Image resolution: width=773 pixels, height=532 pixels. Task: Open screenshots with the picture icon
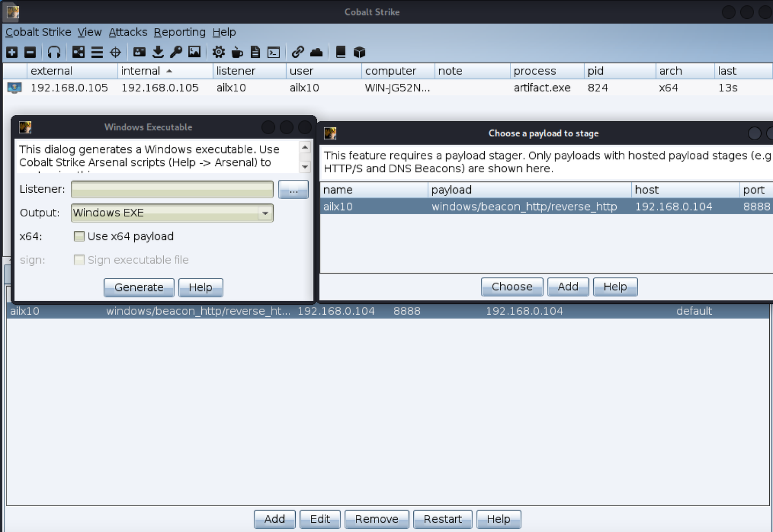[x=194, y=52]
